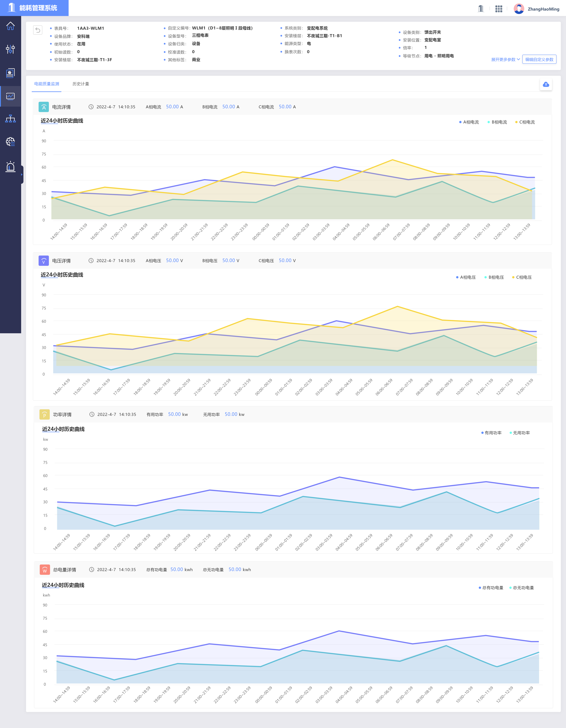The height and width of the screenshot is (728, 566).
Task: Toggle the 有用功率 legend series
Action: [491, 433]
